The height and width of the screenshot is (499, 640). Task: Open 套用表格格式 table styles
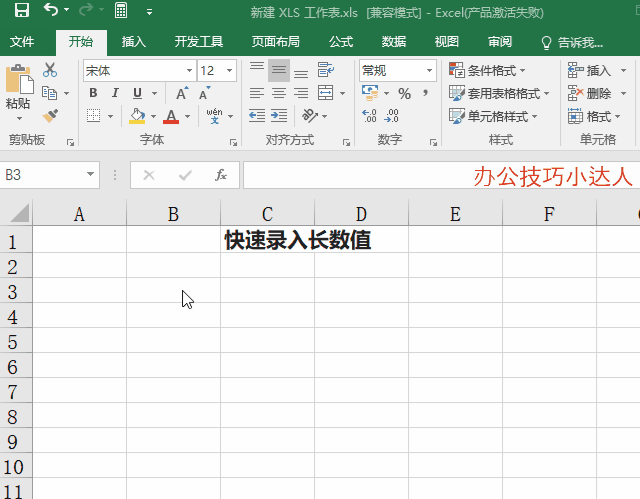pos(498,93)
